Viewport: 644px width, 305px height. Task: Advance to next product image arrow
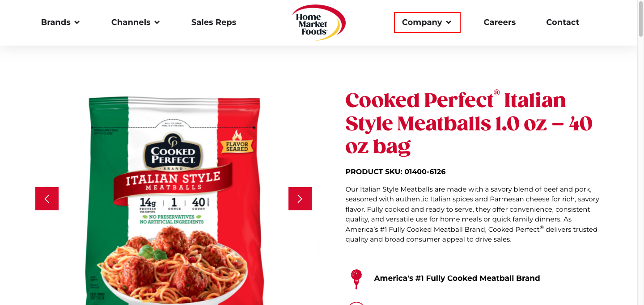(x=300, y=199)
